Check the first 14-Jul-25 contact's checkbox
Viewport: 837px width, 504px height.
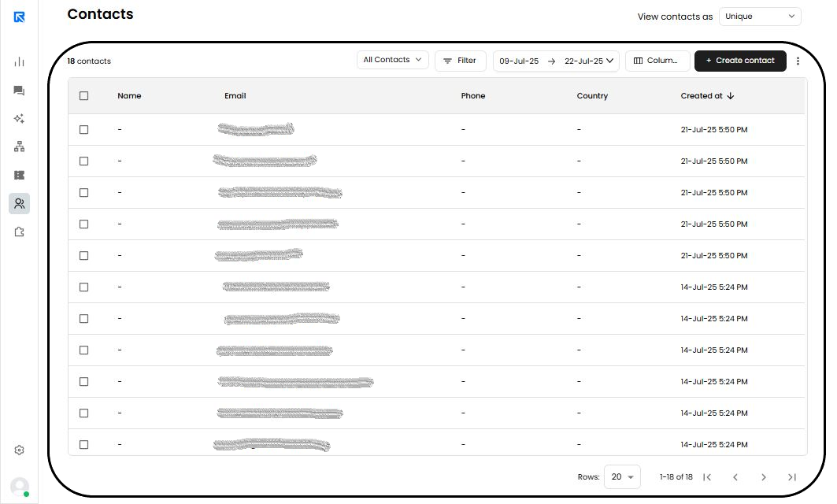(x=84, y=287)
